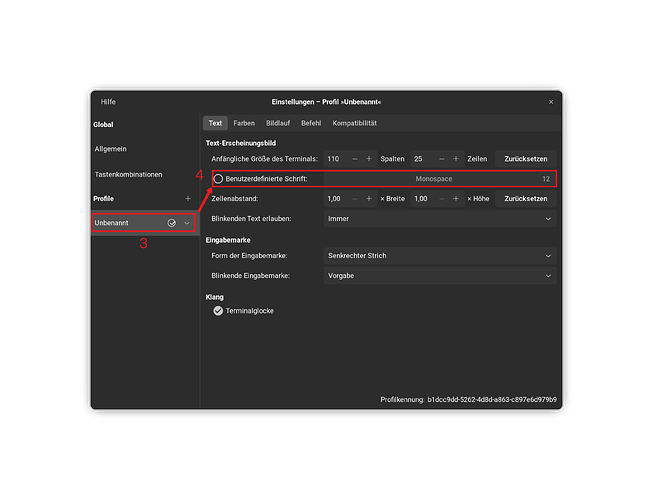Open Form der Eingabemarke dropdown

point(440,256)
